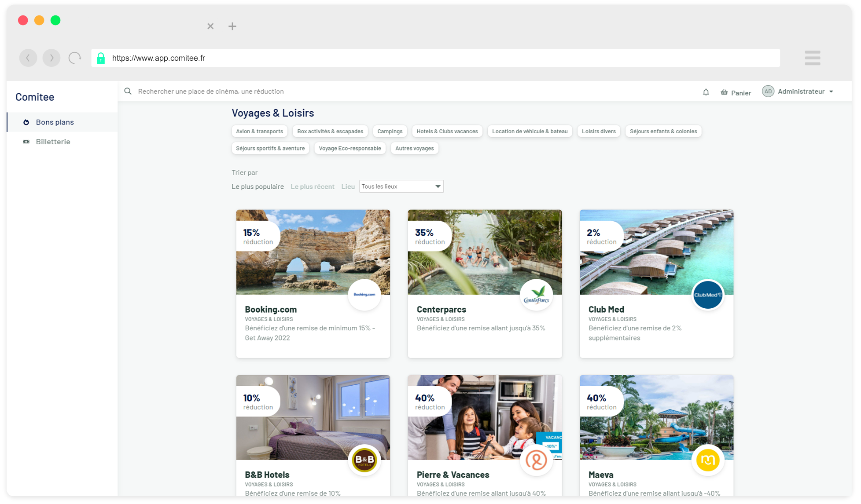Screen dimensions: 861x504
Task: Select Bons plans in the sidebar
Action: tap(55, 122)
